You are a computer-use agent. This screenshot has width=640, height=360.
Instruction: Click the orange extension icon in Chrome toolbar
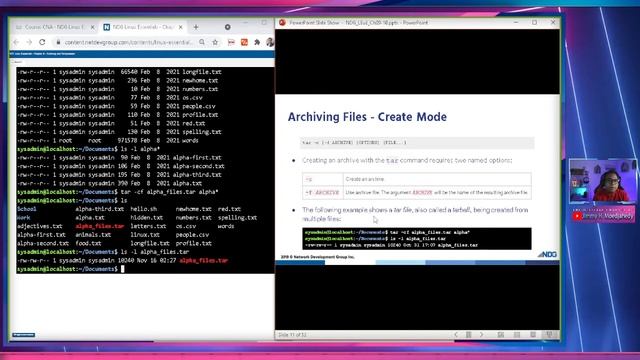244,42
